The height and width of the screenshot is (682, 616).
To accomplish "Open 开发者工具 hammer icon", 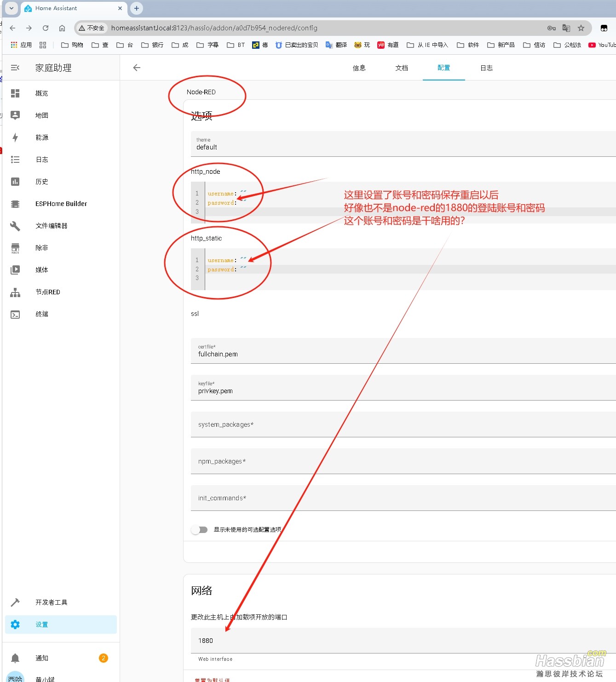I will coord(15,602).
